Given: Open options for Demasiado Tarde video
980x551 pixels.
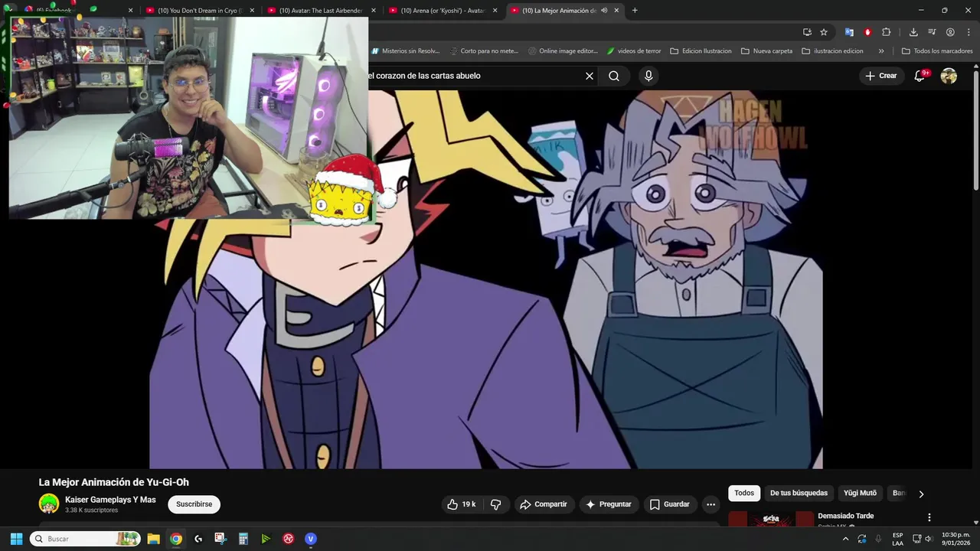Looking at the screenshot, I should coord(929,517).
